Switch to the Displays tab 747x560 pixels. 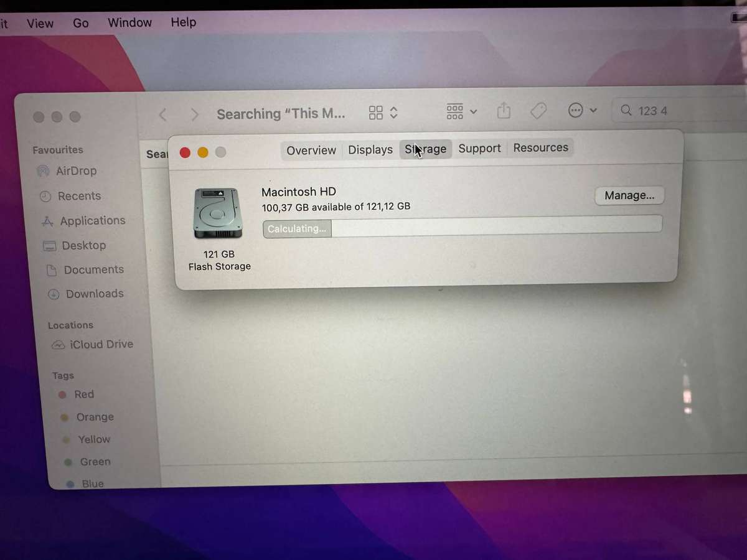(x=370, y=149)
